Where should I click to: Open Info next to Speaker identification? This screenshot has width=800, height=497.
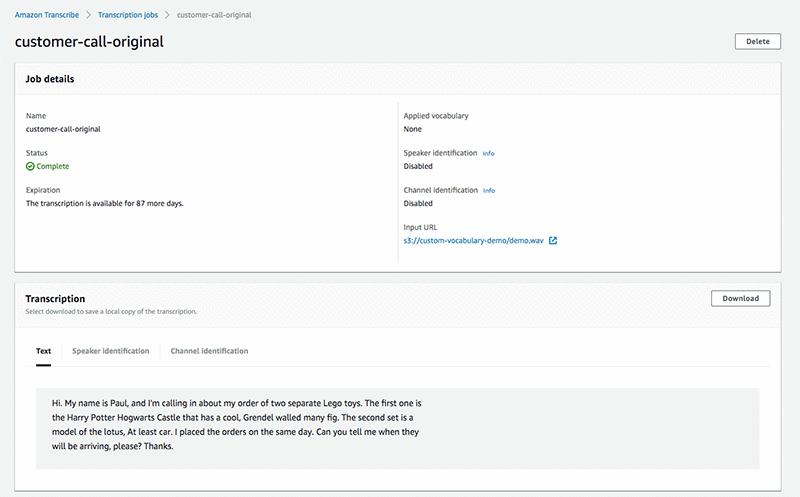(x=488, y=154)
